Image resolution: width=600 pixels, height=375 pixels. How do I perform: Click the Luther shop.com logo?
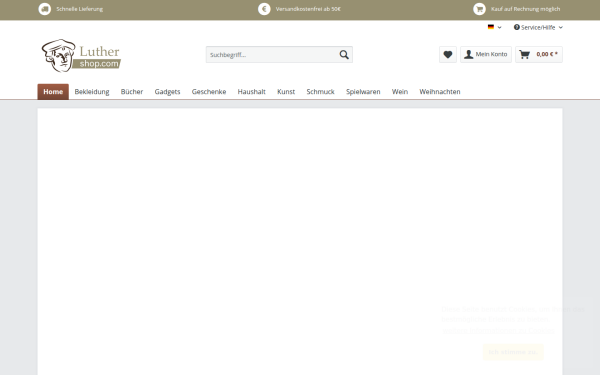(81, 55)
